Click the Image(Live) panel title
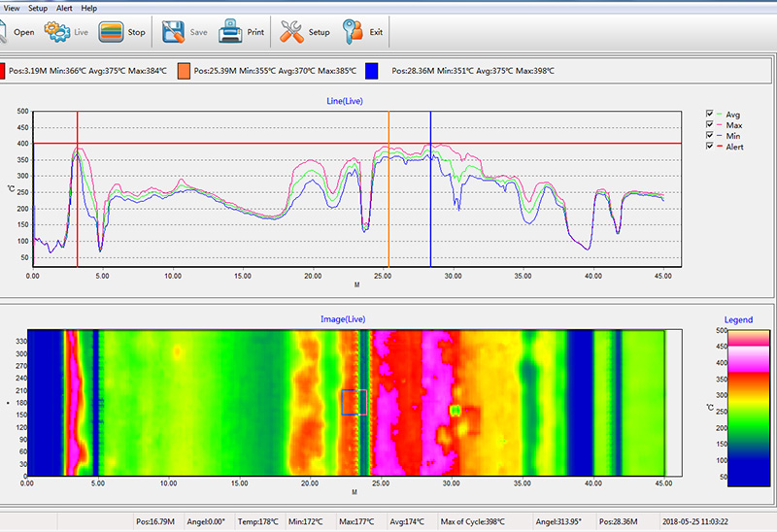The height and width of the screenshot is (532, 777). click(x=343, y=319)
